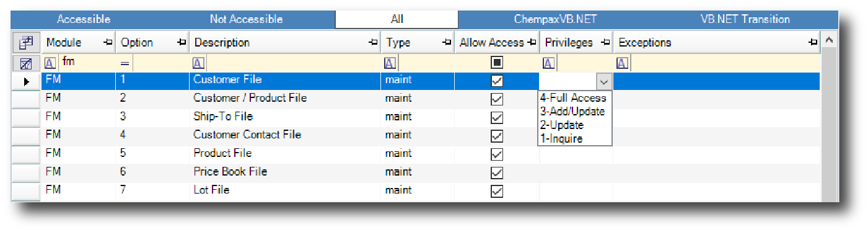Pin the Privileges column
Image resolution: width=868 pixels, height=232 pixels.
[605, 42]
